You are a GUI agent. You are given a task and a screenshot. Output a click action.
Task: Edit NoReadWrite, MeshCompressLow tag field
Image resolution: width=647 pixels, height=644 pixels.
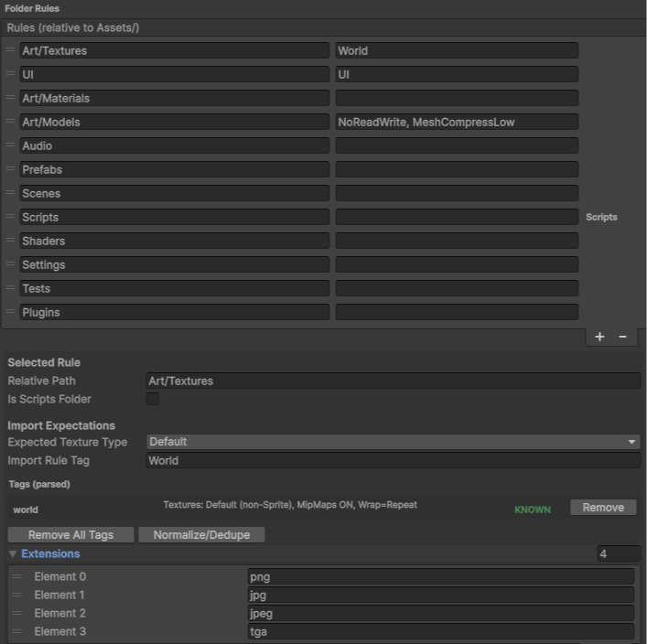(x=457, y=122)
